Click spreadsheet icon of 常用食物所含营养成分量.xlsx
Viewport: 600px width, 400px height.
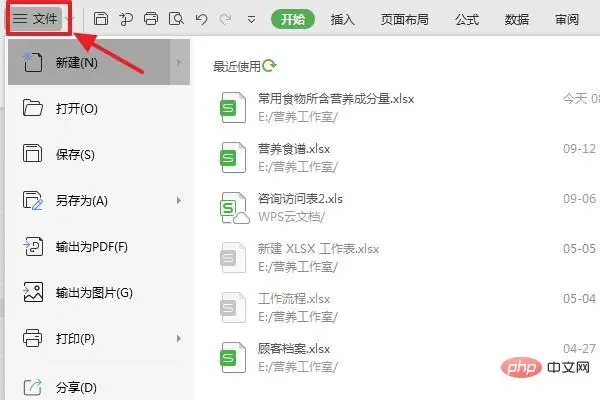[x=233, y=108]
